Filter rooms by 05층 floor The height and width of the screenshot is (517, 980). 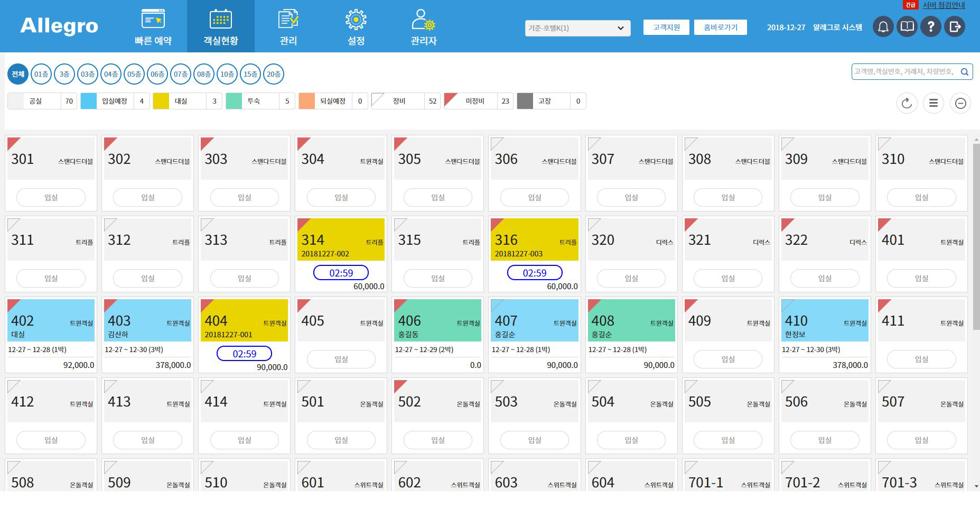(x=134, y=74)
